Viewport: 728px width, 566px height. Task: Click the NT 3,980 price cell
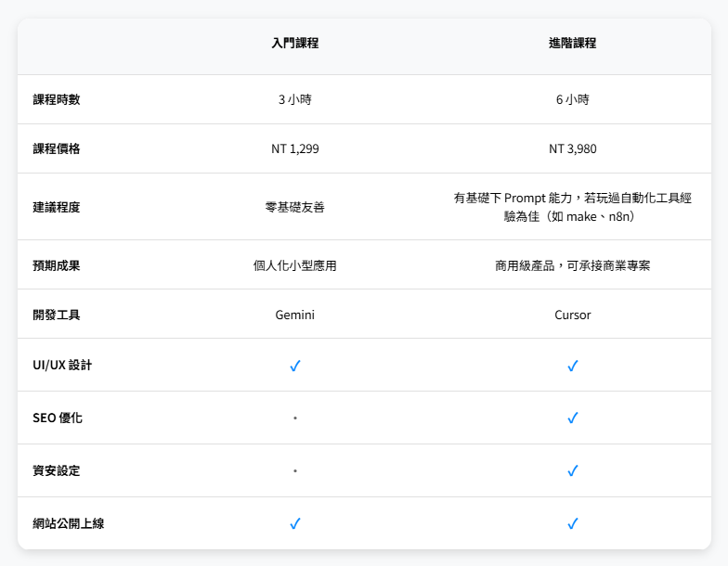[573, 148]
